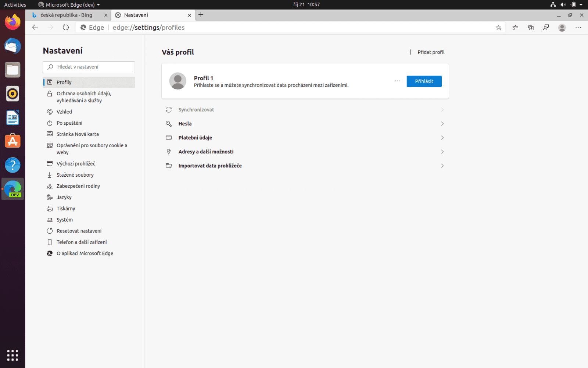
Task: Launch Firefox from the dock
Action: [12, 22]
